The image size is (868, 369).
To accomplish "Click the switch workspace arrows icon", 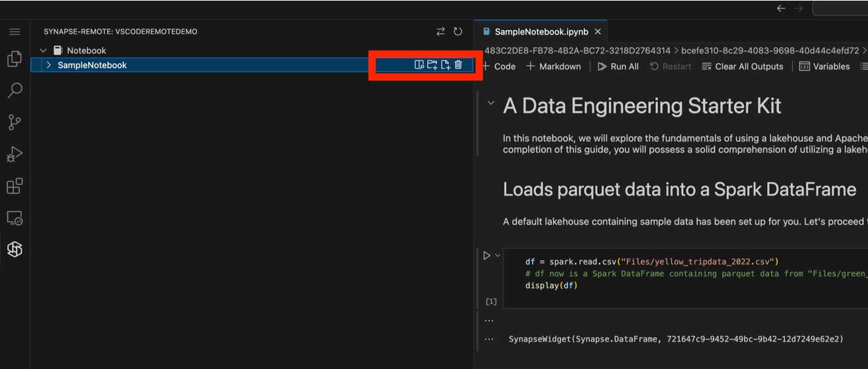I will click(x=441, y=31).
